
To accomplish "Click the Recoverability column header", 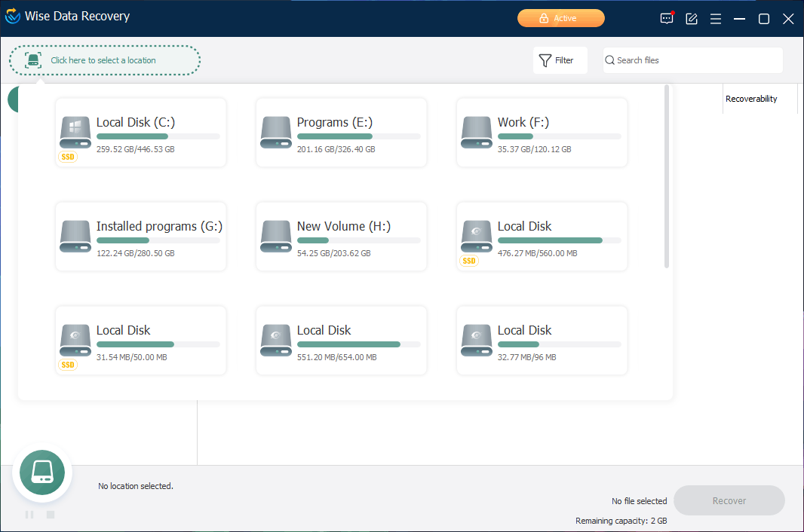I will [x=751, y=99].
